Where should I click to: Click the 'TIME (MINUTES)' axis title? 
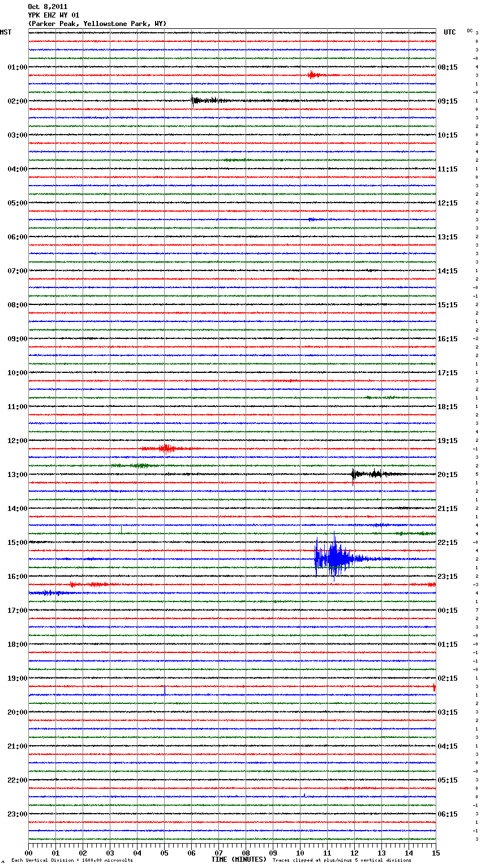coord(239,860)
